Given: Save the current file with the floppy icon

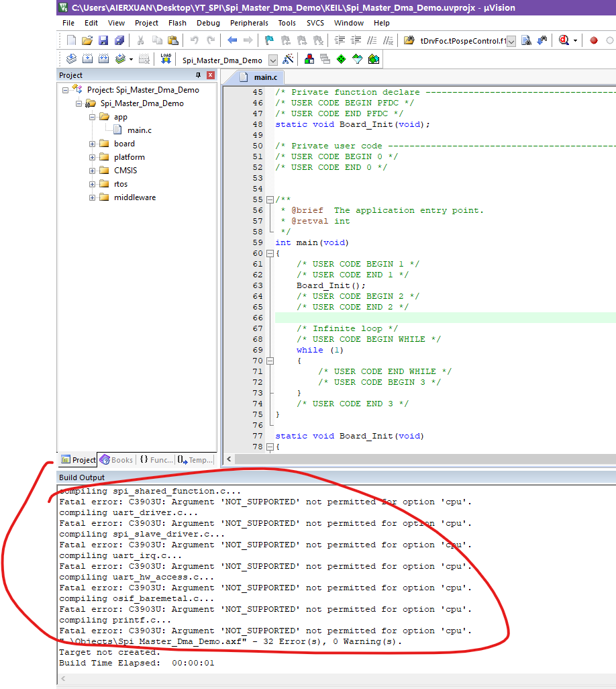Looking at the screenshot, I should [x=103, y=40].
